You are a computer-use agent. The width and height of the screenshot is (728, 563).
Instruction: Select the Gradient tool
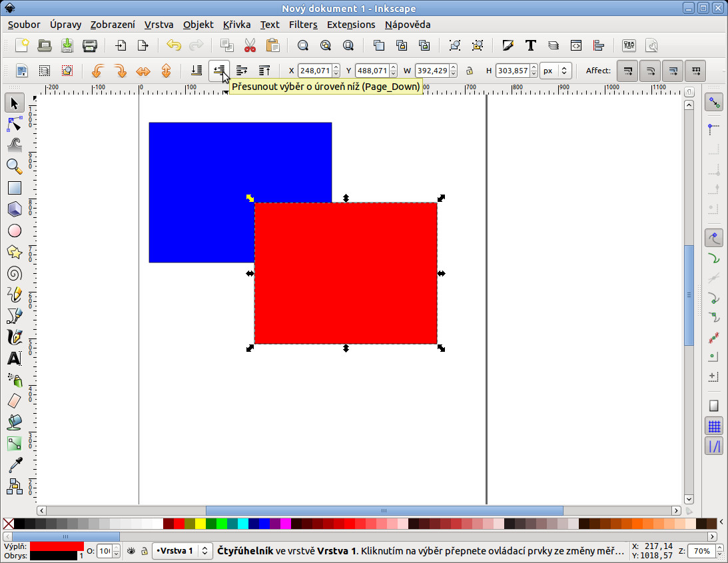click(x=15, y=444)
